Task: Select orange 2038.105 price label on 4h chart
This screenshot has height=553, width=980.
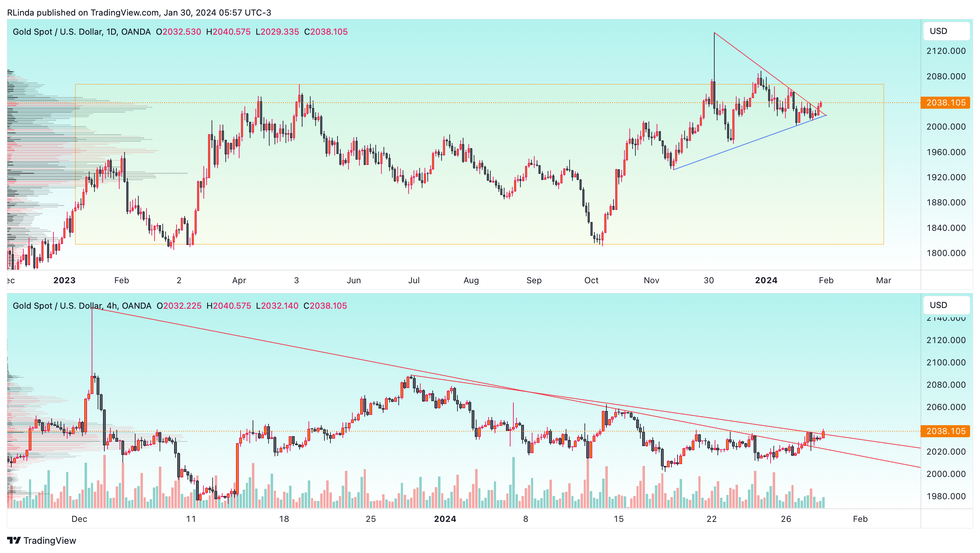Action: coord(945,431)
